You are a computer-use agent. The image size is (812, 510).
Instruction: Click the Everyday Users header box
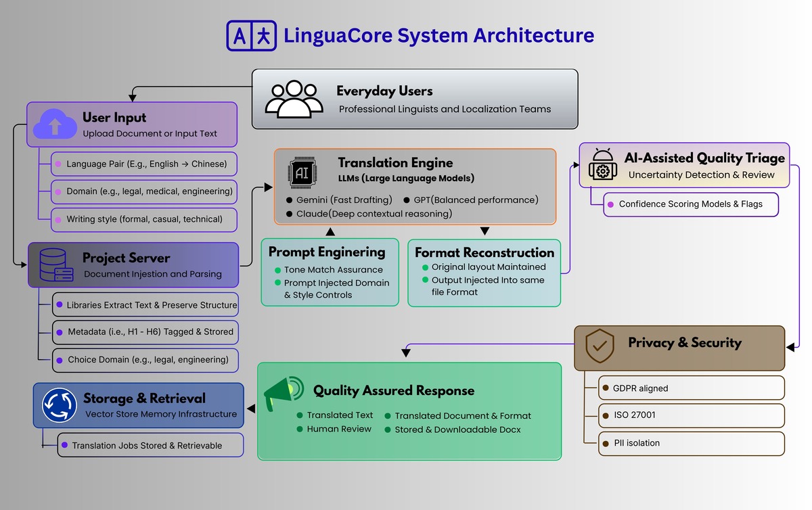[415, 99]
